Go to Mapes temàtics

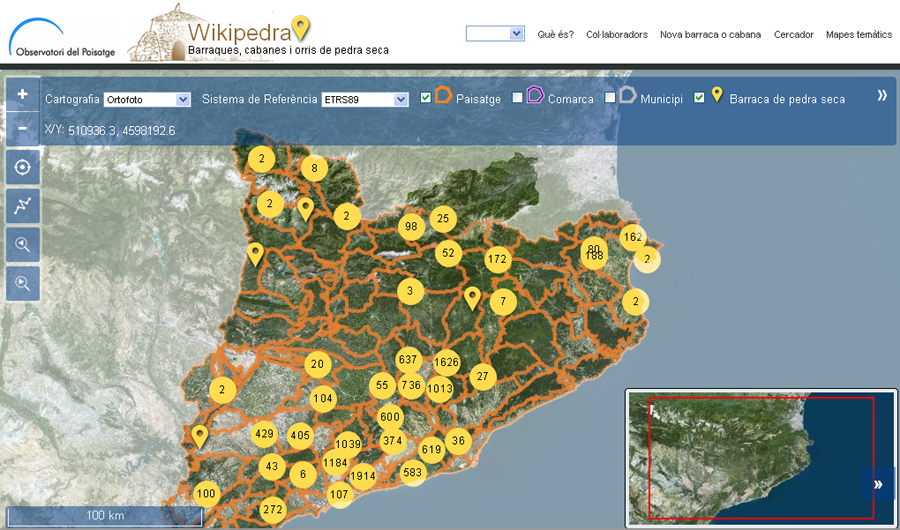tap(858, 35)
